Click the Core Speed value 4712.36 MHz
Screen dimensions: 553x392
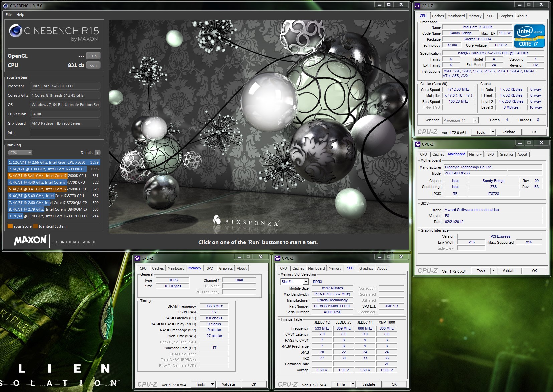(458, 89)
